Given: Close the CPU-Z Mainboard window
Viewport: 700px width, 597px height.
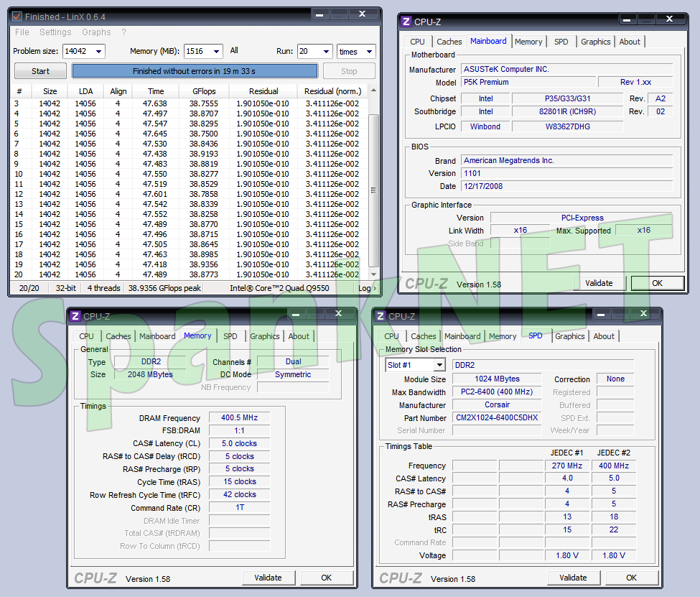Looking at the screenshot, I should click(669, 19).
